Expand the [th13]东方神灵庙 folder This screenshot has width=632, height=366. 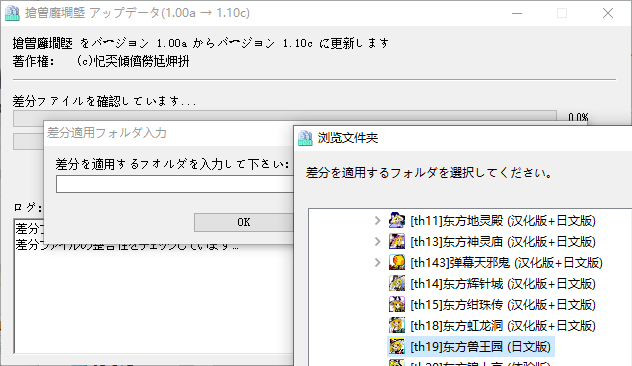tap(377, 241)
